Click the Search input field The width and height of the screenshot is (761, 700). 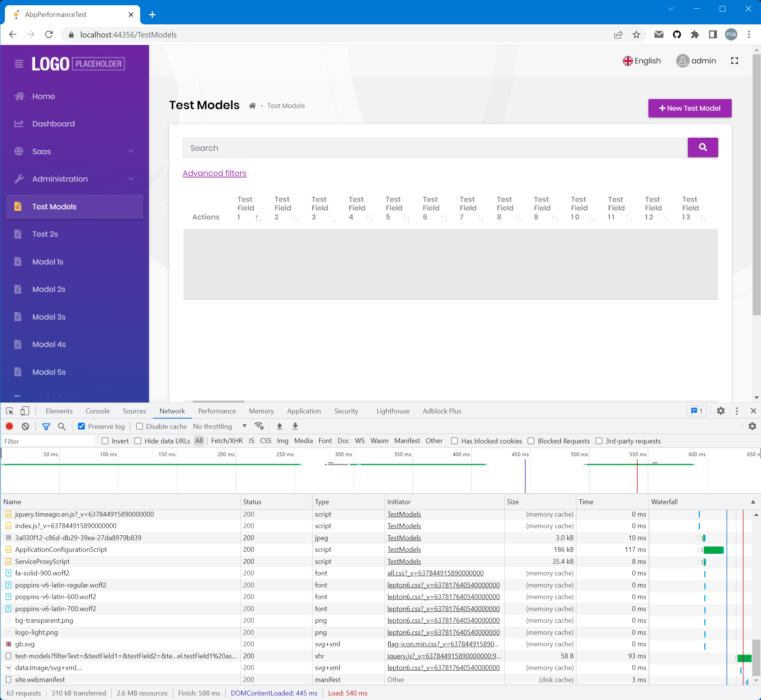click(x=435, y=148)
